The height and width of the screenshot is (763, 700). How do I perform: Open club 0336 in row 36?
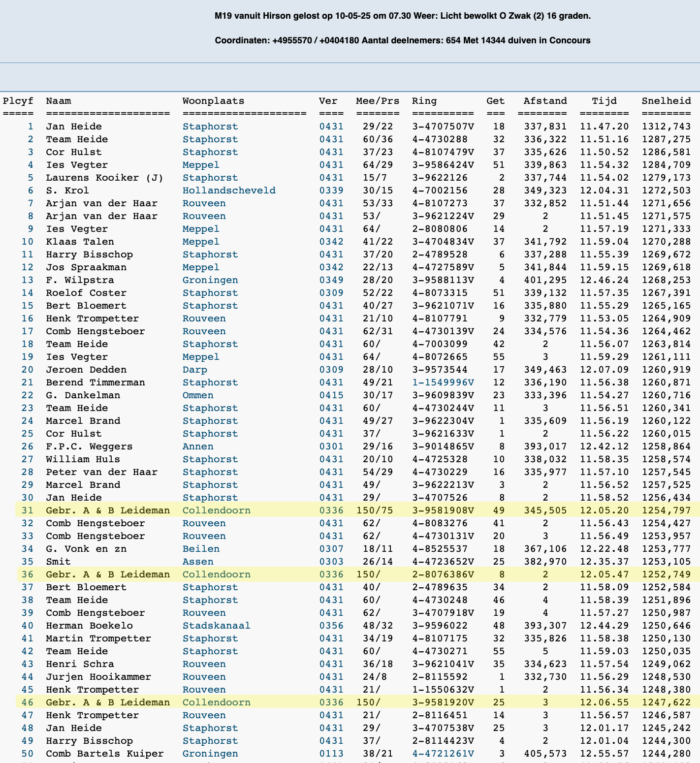(x=331, y=574)
